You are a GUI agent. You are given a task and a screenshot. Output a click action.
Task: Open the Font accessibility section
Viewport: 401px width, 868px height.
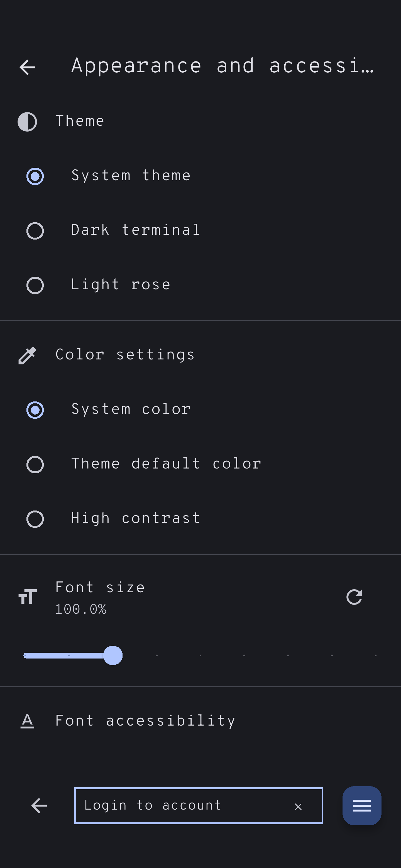(x=145, y=721)
